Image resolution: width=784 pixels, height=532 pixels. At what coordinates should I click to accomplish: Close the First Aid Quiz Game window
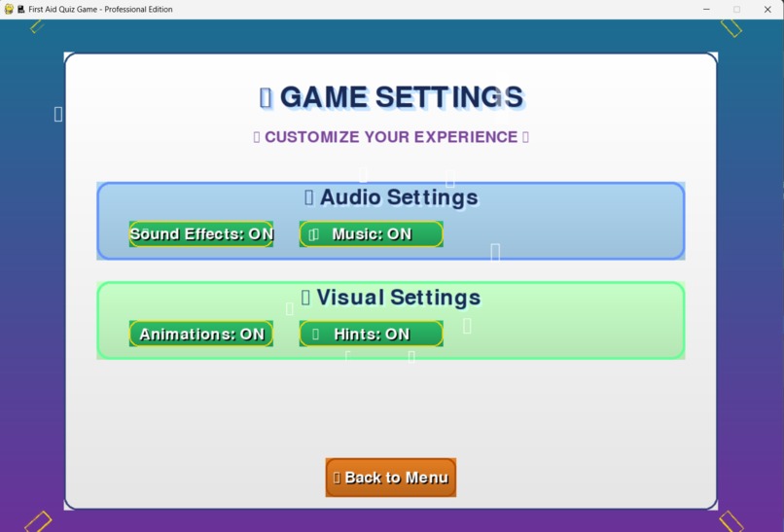point(767,9)
